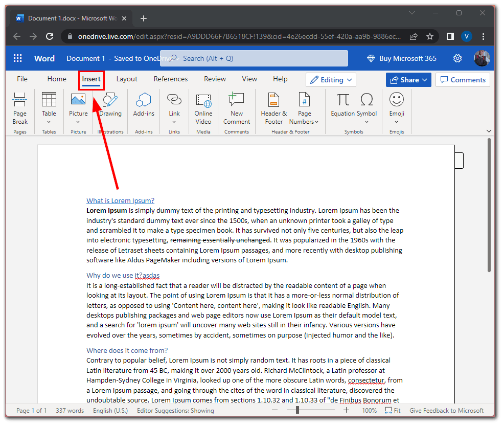This screenshot has height=426, width=504.
Task: Insert an Online Video
Action: [x=203, y=108]
